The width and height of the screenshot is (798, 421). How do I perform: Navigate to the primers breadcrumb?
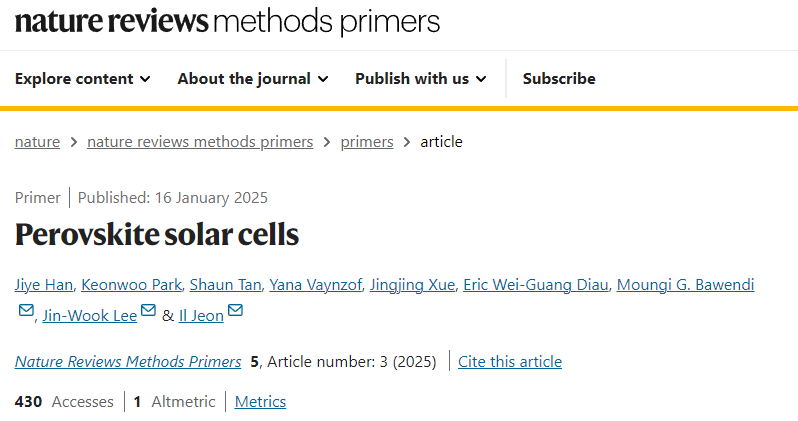(x=367, y=142)
